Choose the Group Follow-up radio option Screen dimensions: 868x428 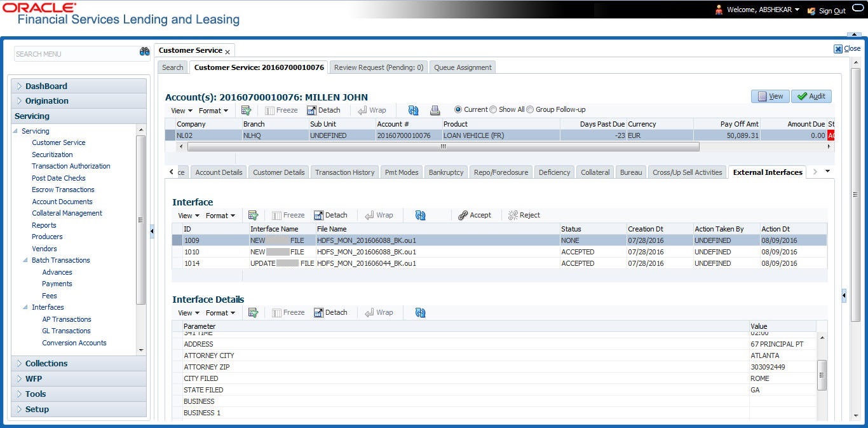[x=530, y=109]
